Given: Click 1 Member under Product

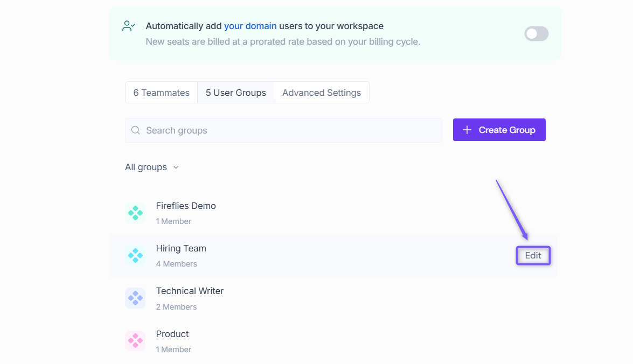Looking at the screenshot, I should pyautogui.click(x=173, y=349).
